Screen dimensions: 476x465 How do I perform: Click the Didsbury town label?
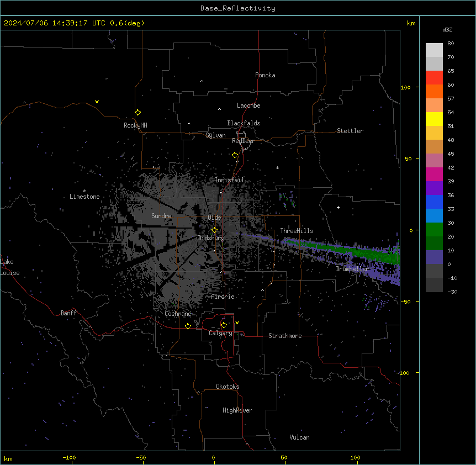[x=211, y=238]
